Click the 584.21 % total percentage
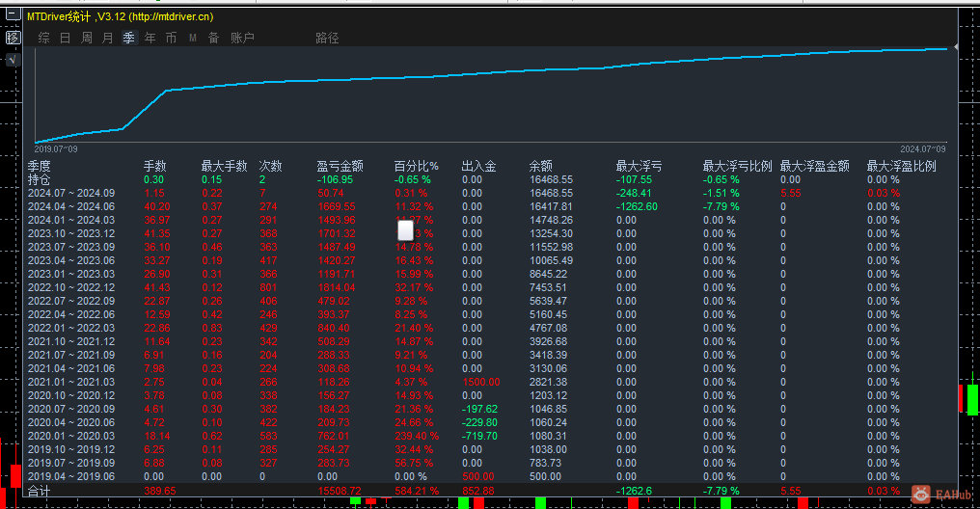Screen dimensions: 980x509 point(417,491)
